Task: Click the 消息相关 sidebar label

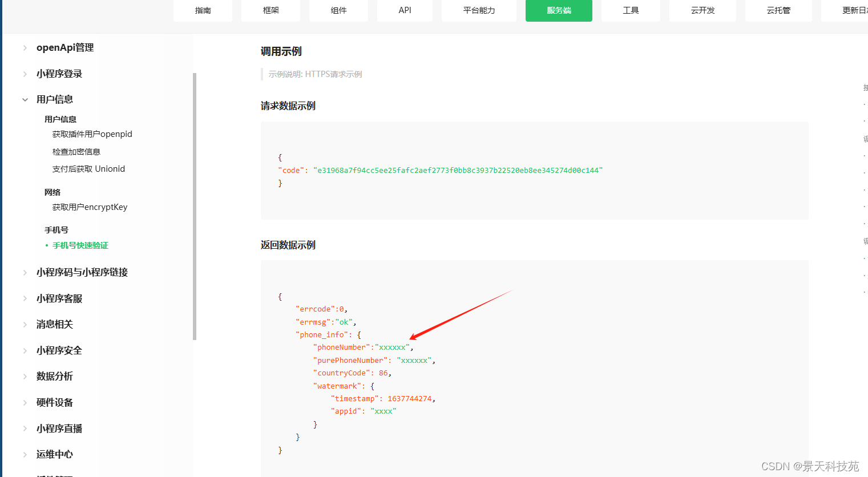Action: (x=55, y=324)
